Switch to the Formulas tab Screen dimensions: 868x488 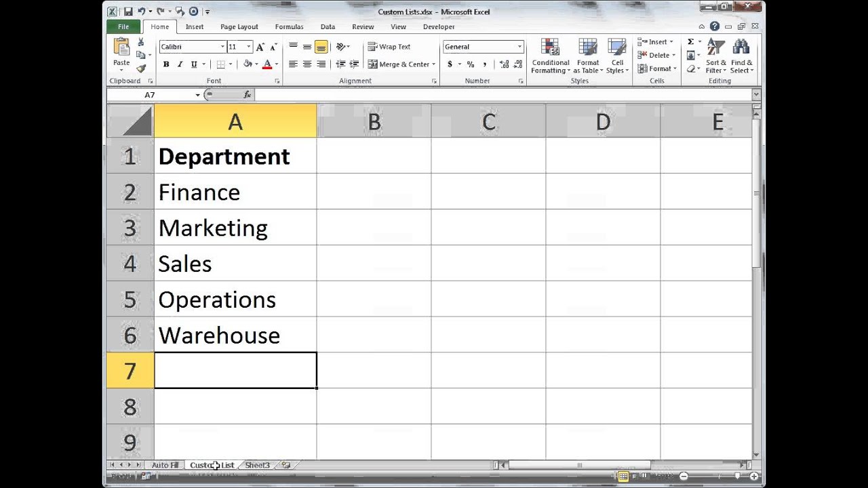(290, 27)
